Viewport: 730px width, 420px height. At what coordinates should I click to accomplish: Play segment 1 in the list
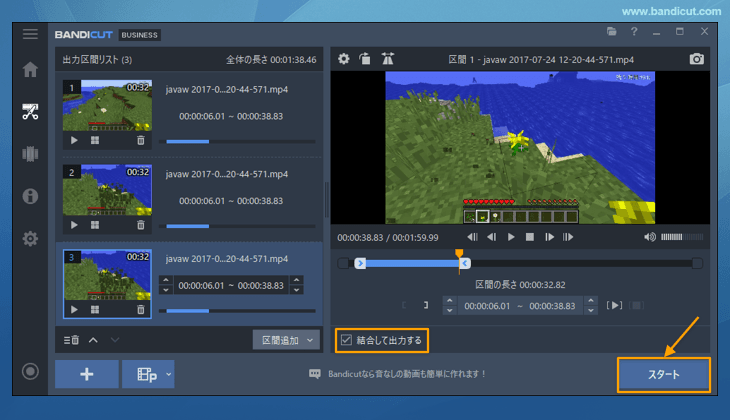[x=74, y=140]
